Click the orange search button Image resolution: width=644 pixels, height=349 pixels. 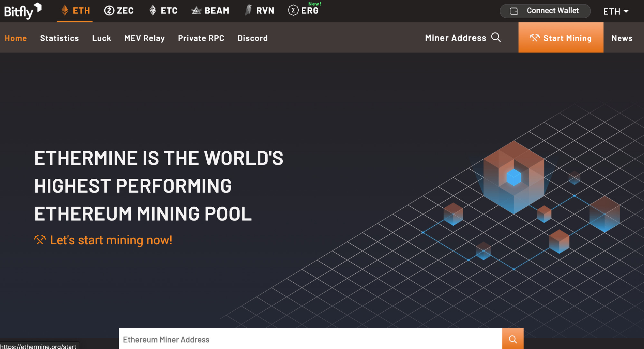tap(513, 339)
